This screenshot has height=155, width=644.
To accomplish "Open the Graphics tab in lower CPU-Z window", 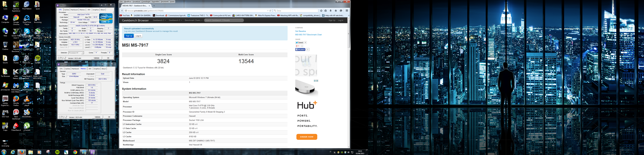I will click(97, 69).
